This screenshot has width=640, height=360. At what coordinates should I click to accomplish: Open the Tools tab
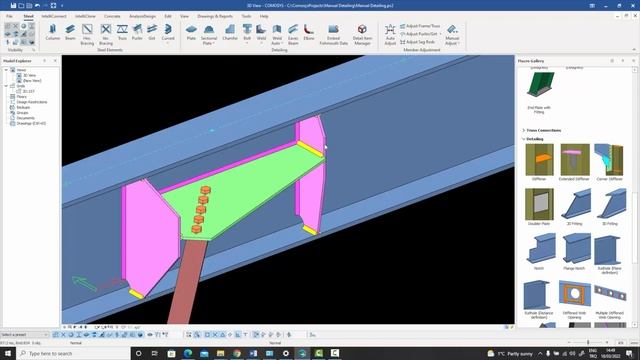(x=246, y=16)
